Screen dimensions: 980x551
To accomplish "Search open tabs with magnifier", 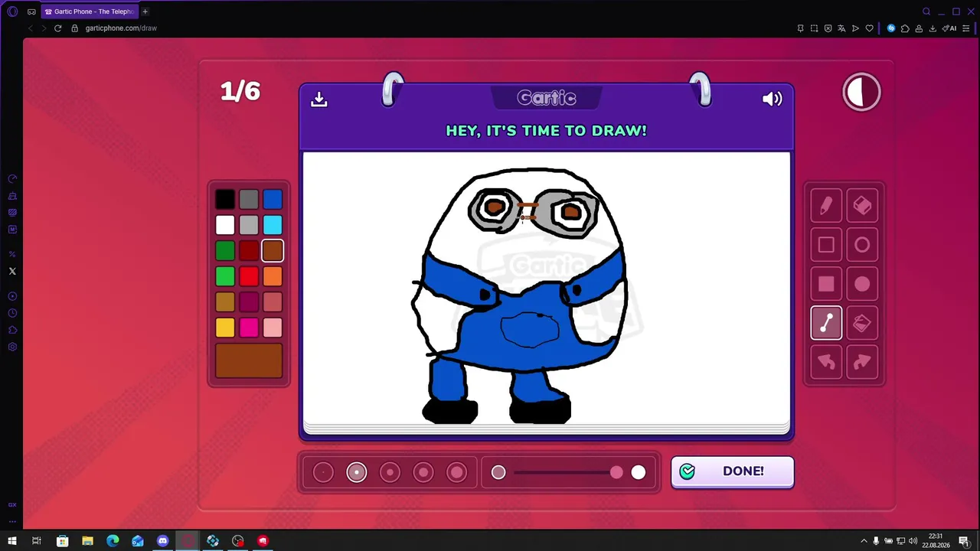I will (926, 11).
